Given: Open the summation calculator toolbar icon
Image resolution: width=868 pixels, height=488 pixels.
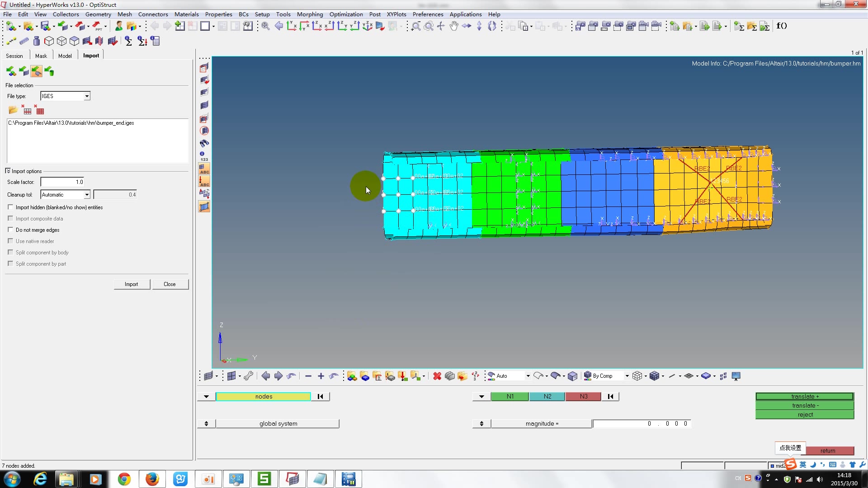Looking at the screenshot, I should pyautogui.click(x=128, y=41).
